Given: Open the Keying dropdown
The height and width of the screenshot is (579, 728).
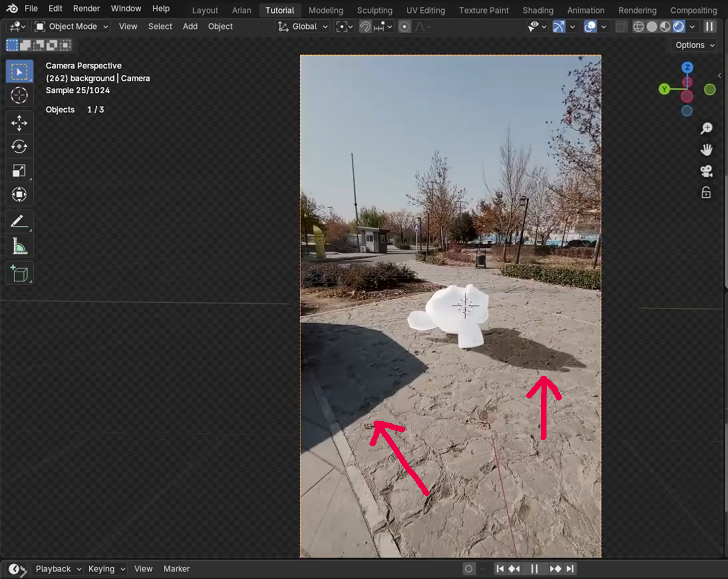Looking at the screenshot, I should pos(106,569).
